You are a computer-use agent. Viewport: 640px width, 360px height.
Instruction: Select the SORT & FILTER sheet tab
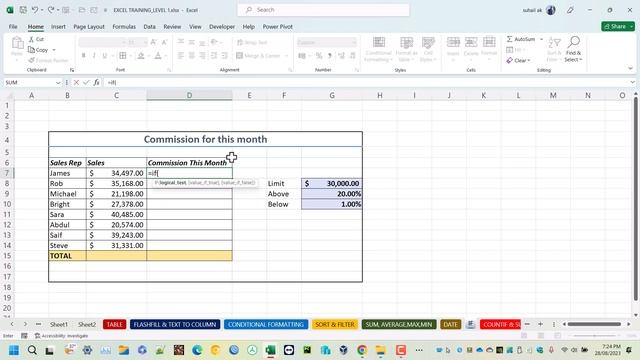point(335,324)
